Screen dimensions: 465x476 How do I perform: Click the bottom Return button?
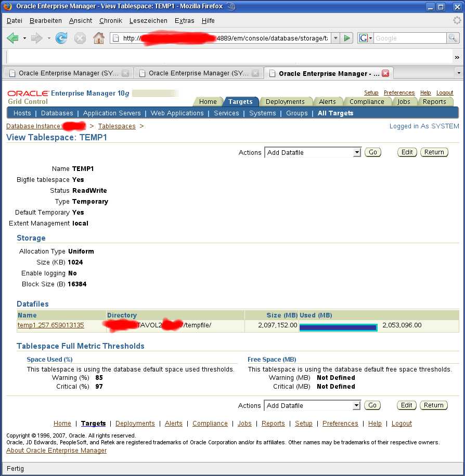[x=434, y=405]
